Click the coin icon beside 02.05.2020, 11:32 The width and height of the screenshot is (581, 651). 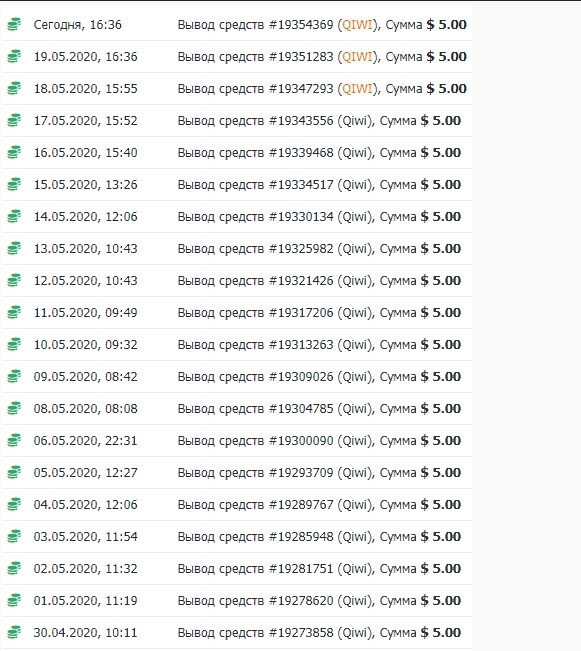[x=14, y=568]
